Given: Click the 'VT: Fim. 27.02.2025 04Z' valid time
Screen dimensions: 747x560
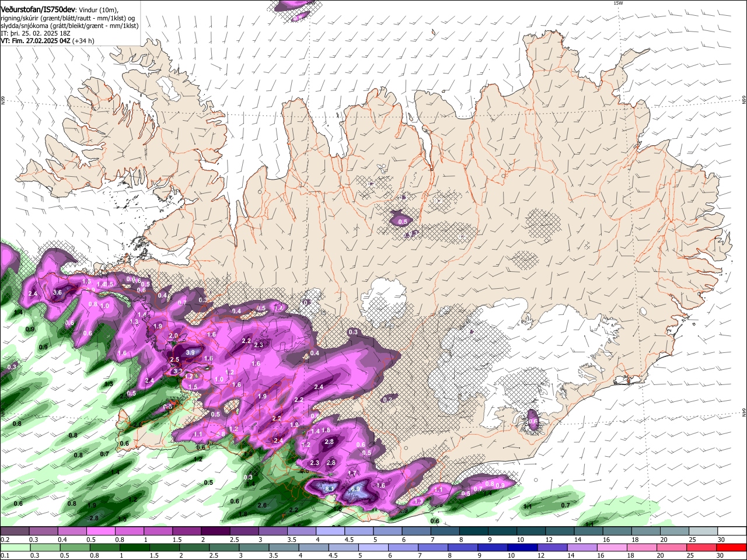Looking at the screenshot, I should (36, 41).
